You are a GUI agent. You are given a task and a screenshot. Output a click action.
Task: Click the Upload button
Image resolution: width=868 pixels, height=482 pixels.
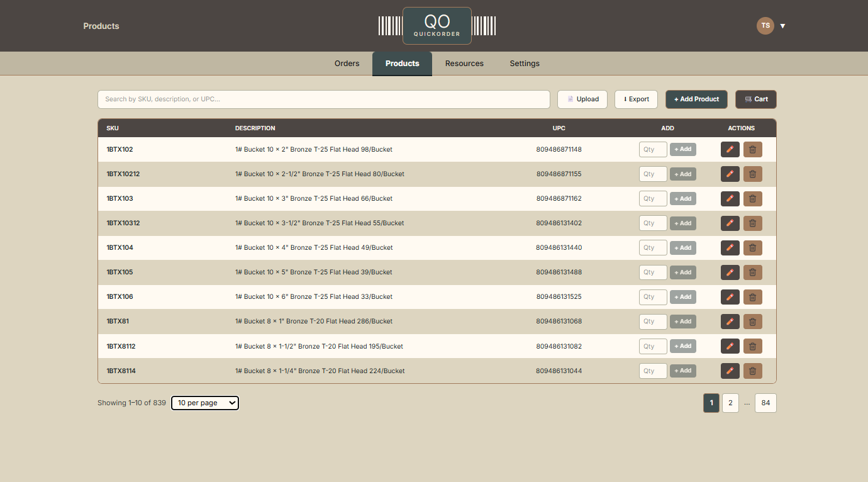(582, 99)
